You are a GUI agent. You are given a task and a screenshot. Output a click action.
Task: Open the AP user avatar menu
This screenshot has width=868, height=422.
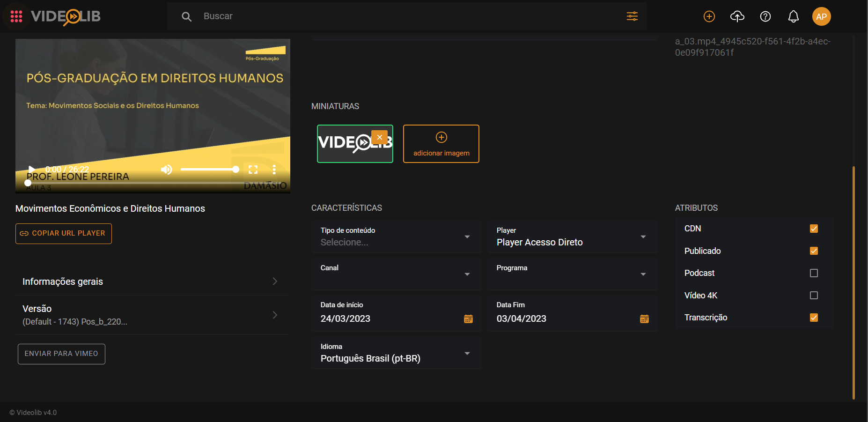(822, 17)
